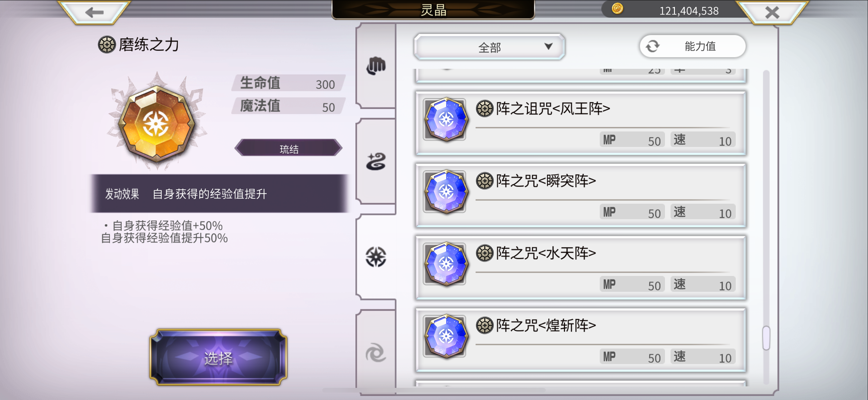Select the 阵之咒<瞬突阵> list entry

click(581, 195)
